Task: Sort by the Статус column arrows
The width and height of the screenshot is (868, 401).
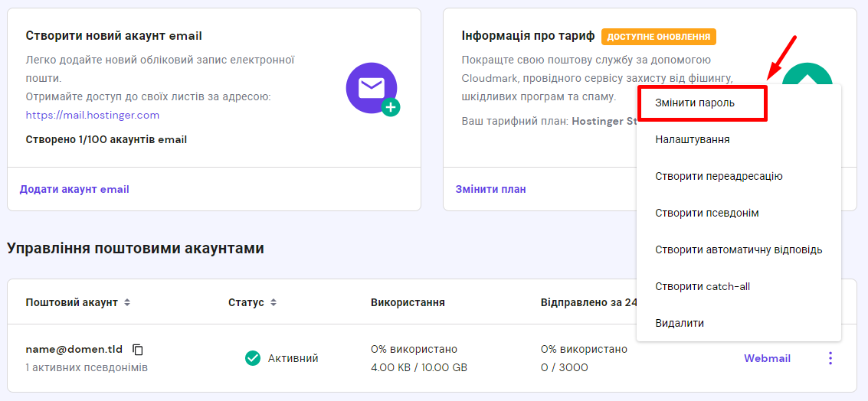Action: coord(274,302)
